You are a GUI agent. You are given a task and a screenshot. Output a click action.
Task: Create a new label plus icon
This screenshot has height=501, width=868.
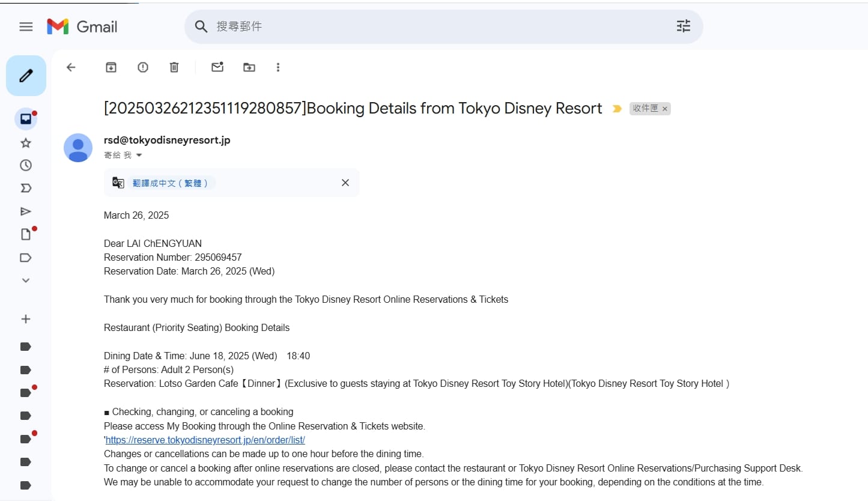coord(26,319)
